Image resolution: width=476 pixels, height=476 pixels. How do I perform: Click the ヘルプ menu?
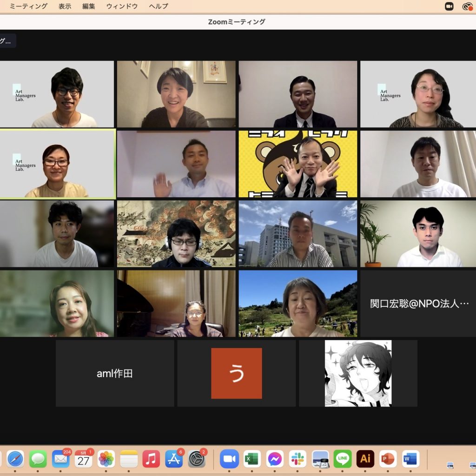point(159,6)
